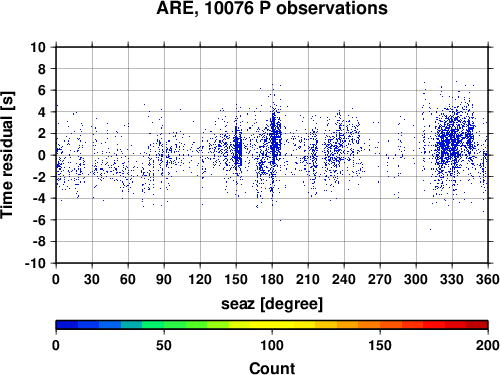This screenshot has height=375, width=500.
Task: Click the dark blue end of the colorbar
Action: pyautogui.click(x=67, y=325)
